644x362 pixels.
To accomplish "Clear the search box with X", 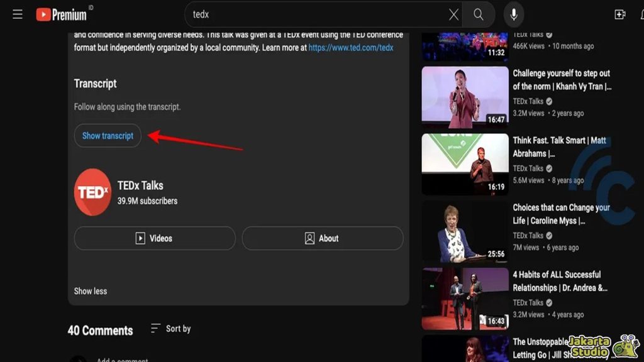I will click(453, 15).
